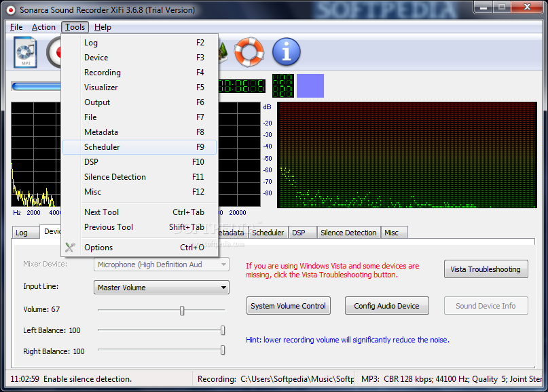The image size is (548, 392).
Task: Click the 'Right Balance: 100' label
Action: coord(54,351)
